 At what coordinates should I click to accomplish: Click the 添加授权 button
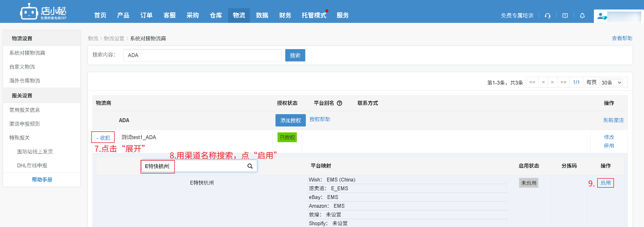(x=290, y=120)
